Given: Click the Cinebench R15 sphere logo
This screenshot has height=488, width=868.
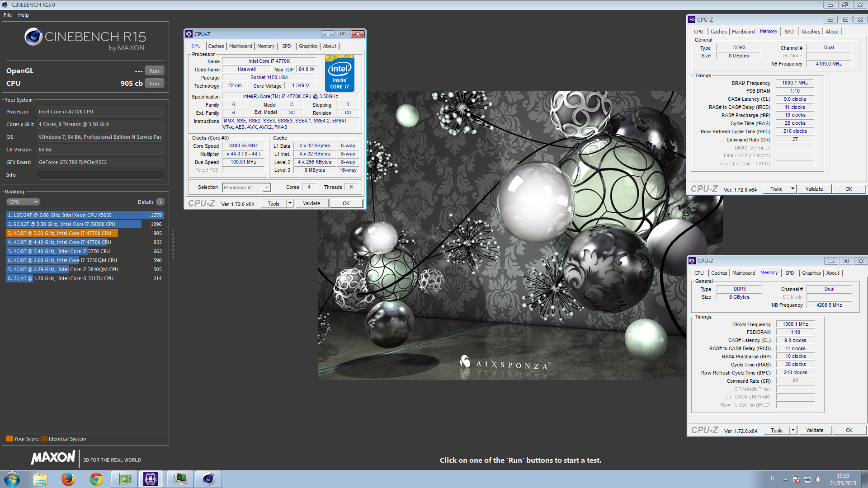Looking at the screenshot, I should point(33,37).
